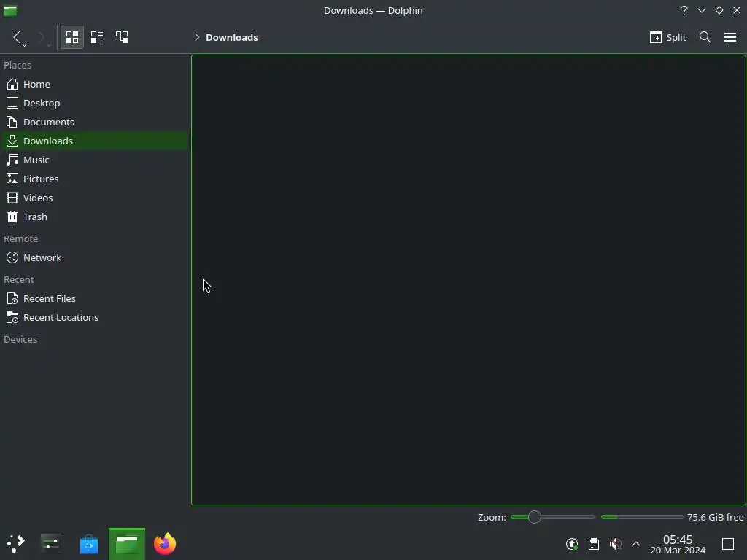The height and width of the screenshot is (560, 747).
Task: Click the Downloads arrow icon in sidebar
Action: pos(12,141)
